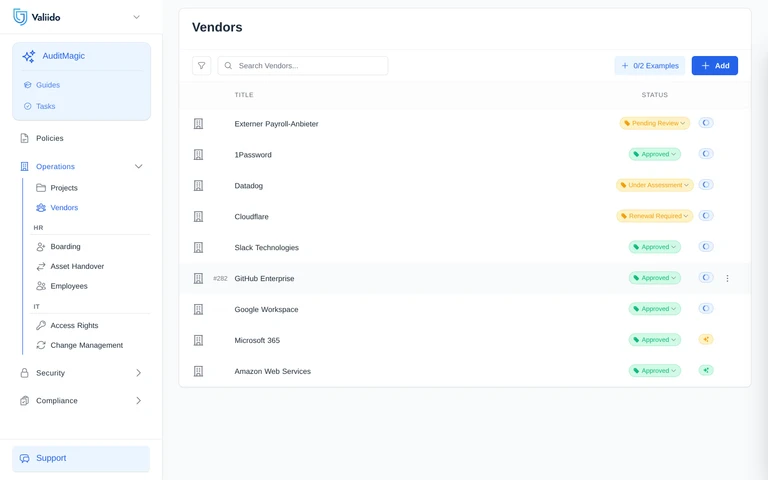The image size is (768, 480).
Task: Click the Tasks checkmark circle icon
Action: tap(27, 106)
